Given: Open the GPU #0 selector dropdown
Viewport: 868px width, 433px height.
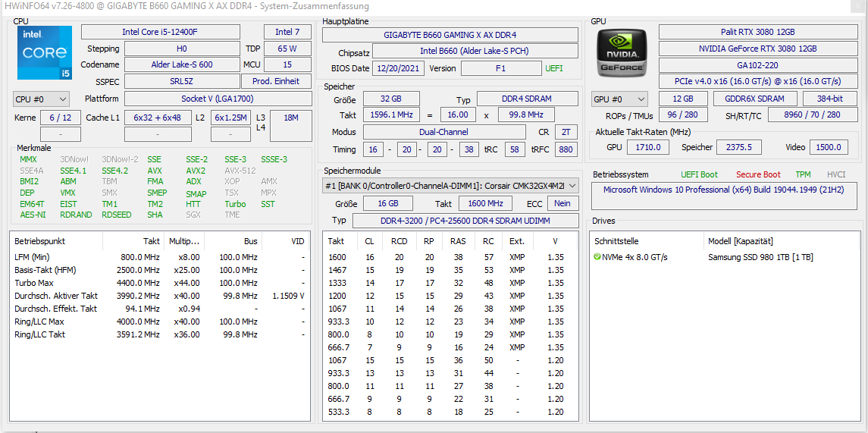Looking at the screenshot, I should (619, 99).
